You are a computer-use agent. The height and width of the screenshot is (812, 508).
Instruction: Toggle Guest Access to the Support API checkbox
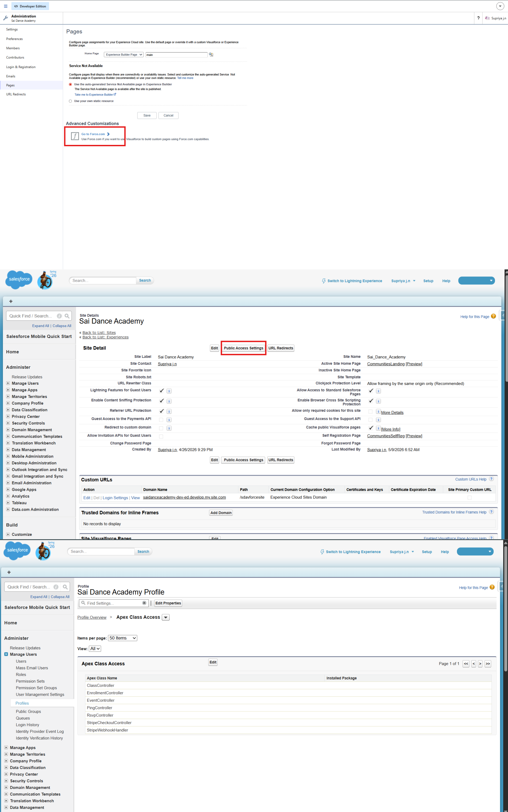pos(370,420)
